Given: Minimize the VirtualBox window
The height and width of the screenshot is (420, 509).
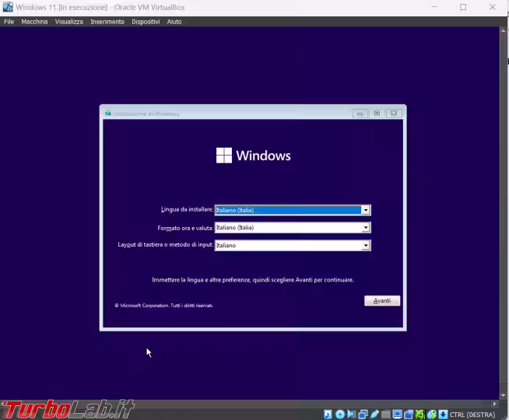Looking at the screenshot, I should (434, 7).
